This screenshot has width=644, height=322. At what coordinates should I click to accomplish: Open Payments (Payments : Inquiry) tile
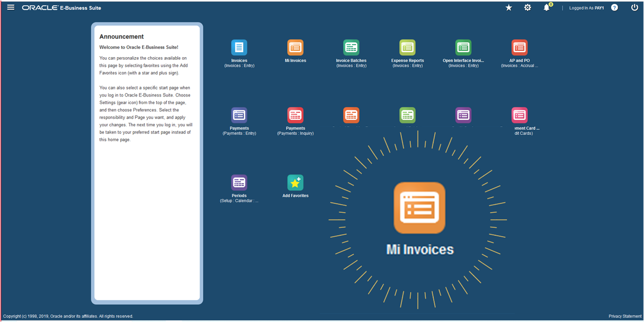pyautogui.click(x=295, y=115)
